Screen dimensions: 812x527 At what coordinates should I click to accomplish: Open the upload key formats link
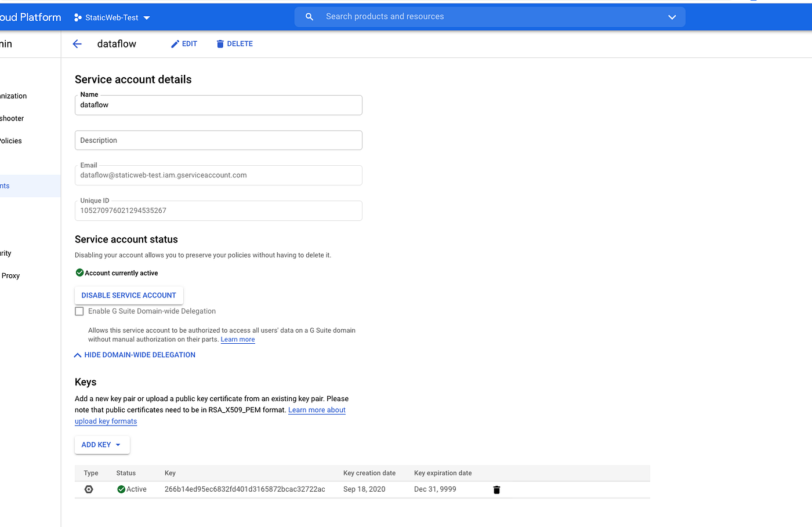106,421
